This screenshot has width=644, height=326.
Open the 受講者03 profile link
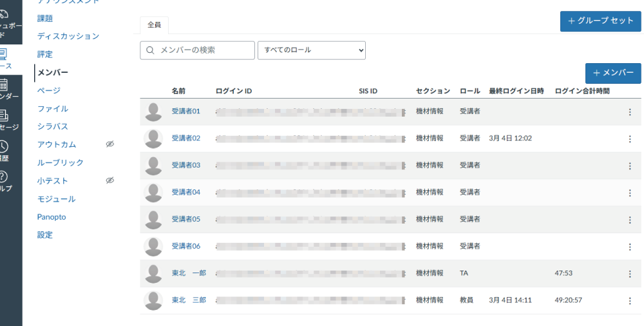[186, 165]
